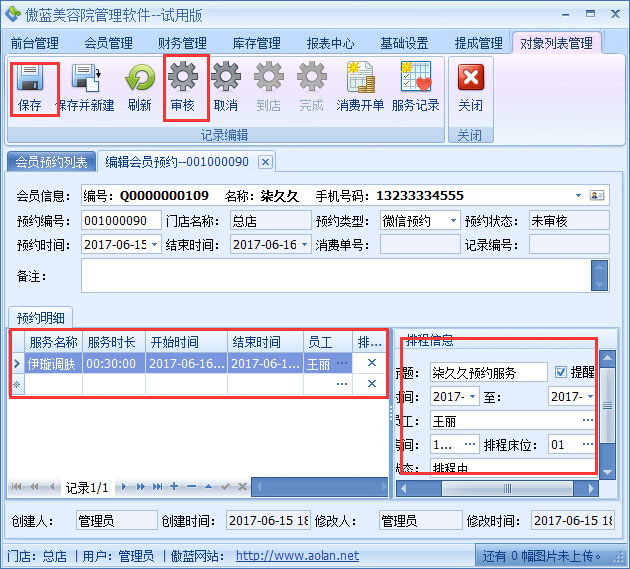Image resolution: width=630 pixels, height=569 pixels.
Task: Open the 财务管理 menu
Action: [182, 43]
